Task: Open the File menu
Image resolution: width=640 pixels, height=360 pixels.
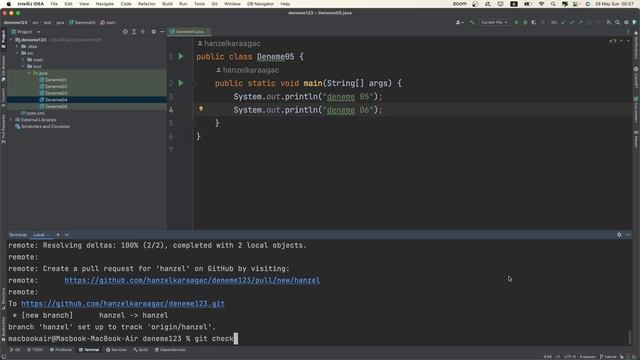Action: (54, 4)
